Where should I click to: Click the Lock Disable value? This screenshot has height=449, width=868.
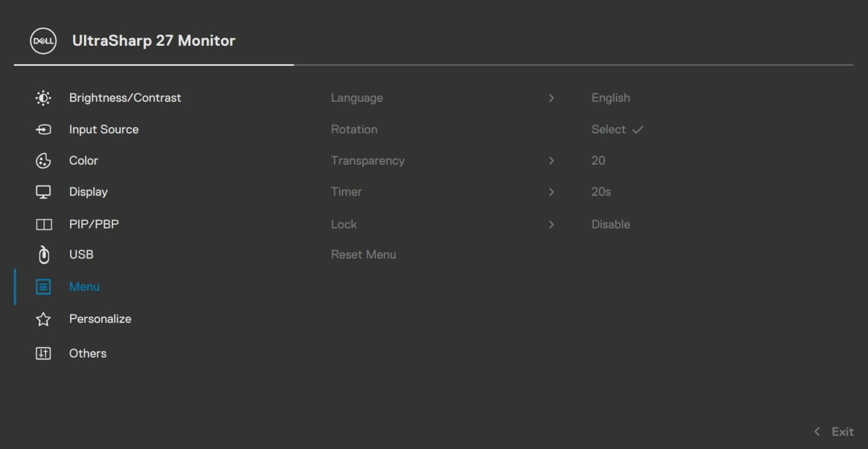click(610, 225)
